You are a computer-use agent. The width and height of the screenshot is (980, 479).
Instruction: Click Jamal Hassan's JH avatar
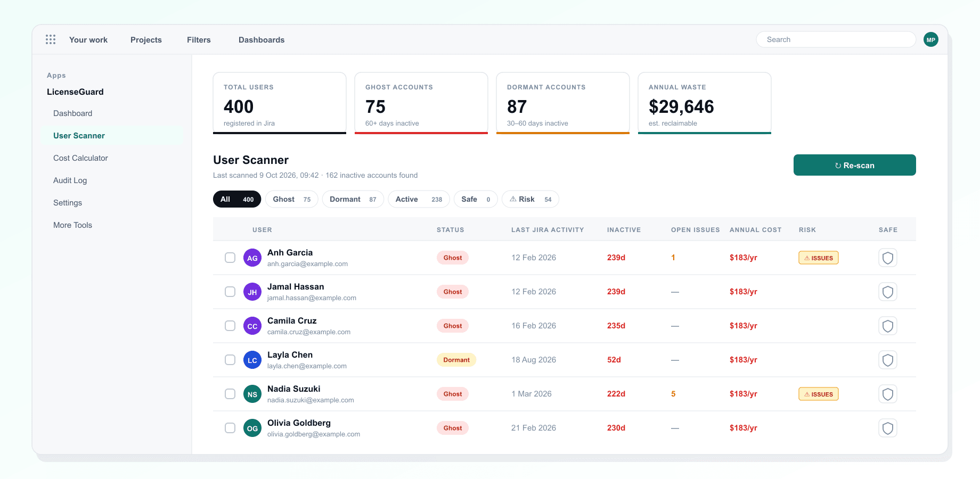pyautogui.click(x=252, y=292)
